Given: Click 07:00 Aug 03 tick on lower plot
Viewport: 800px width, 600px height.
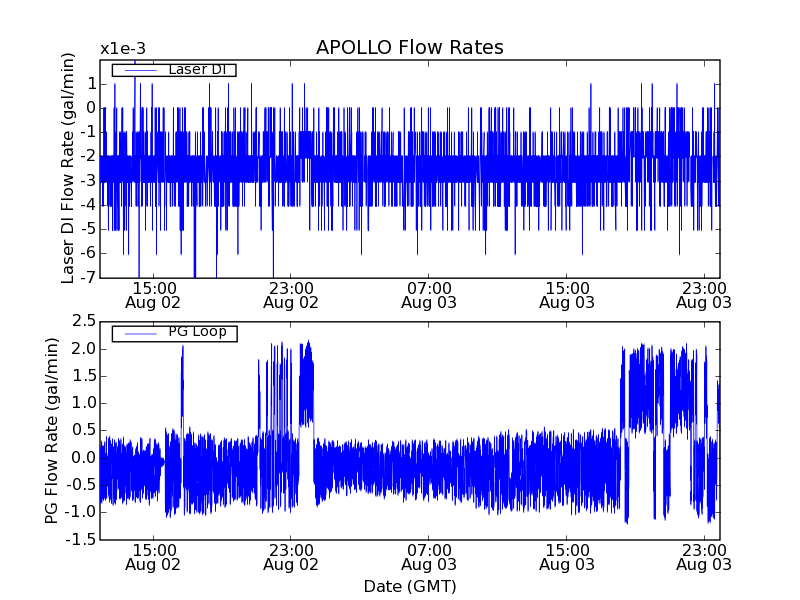Looking at the screenshot, I should tap(429, 556).
